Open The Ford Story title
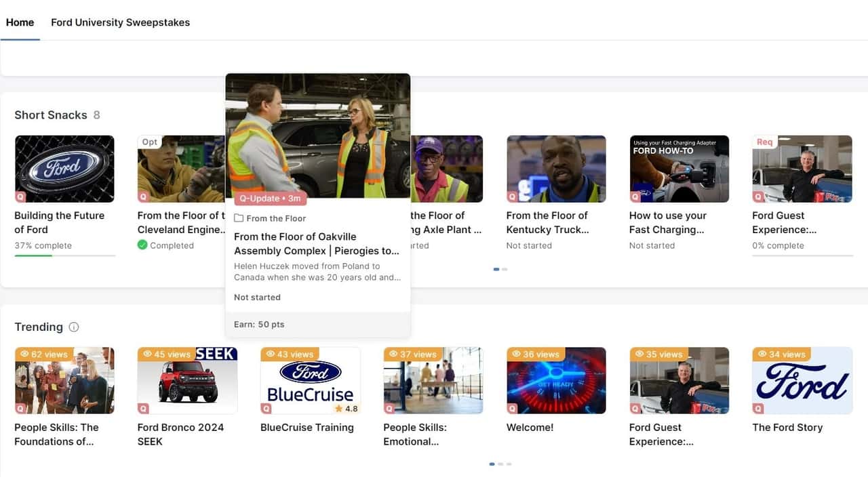The width and height of the screenshot is (868, 488). coord(787,428)
